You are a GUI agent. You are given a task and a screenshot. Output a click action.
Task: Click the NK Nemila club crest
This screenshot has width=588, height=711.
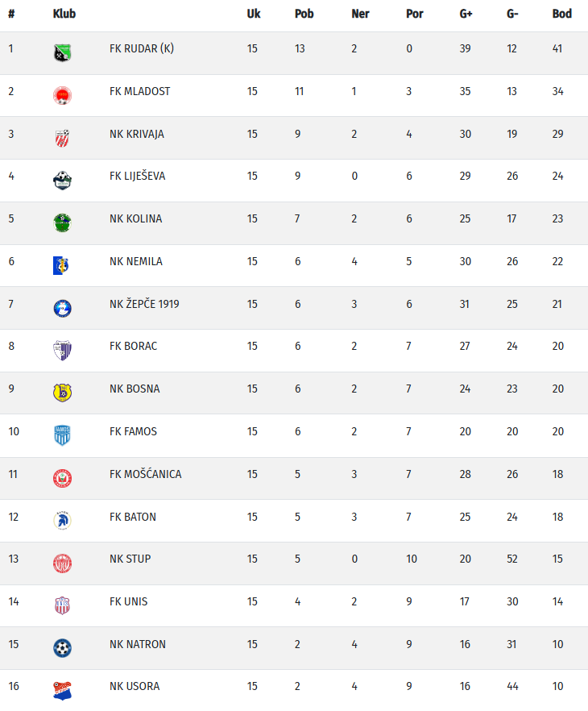point(62,265)
